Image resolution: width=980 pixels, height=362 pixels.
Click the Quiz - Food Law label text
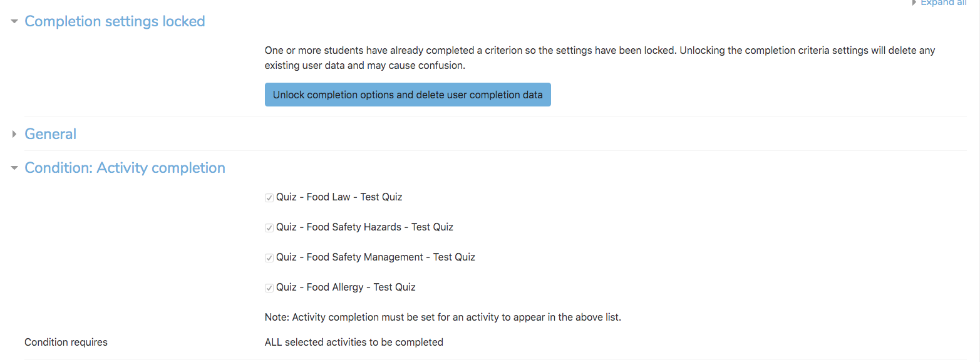339,197
